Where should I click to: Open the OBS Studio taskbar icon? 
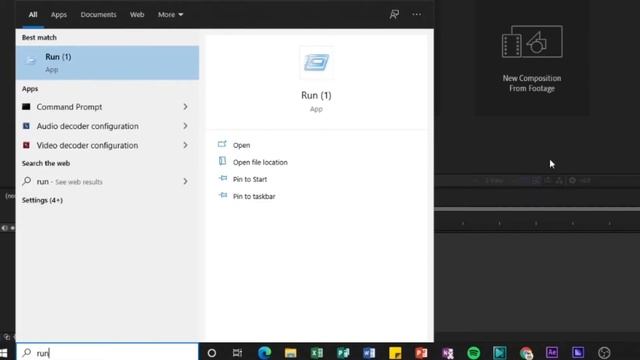tap(604, 353)
